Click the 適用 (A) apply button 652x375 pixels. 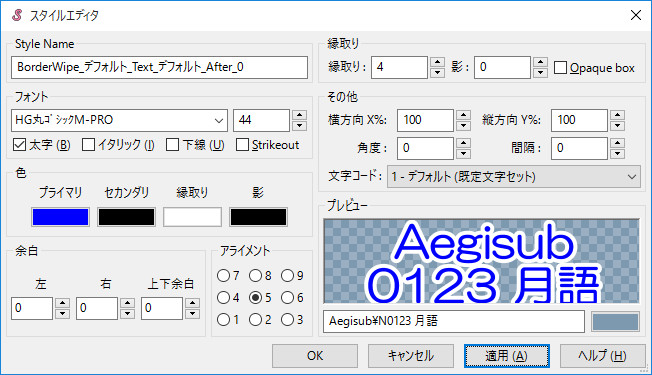pyautogui.click(x=506, y=356)
